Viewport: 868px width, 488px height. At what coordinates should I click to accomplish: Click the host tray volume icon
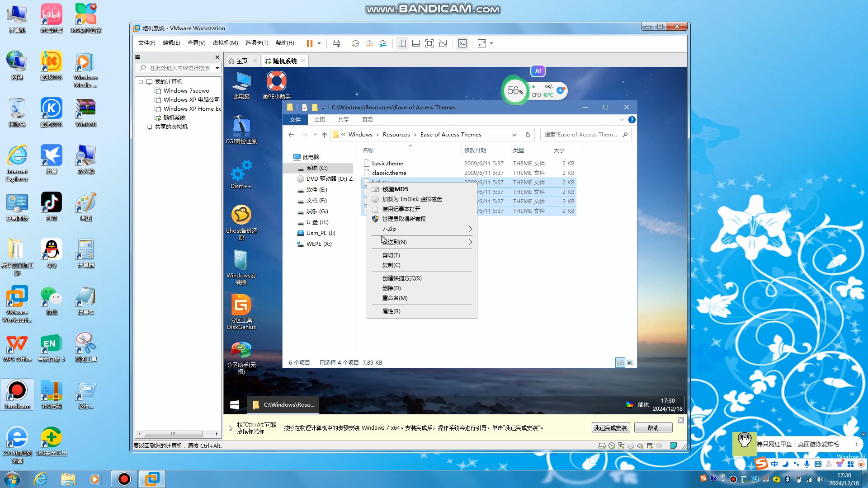coord(820,479)
